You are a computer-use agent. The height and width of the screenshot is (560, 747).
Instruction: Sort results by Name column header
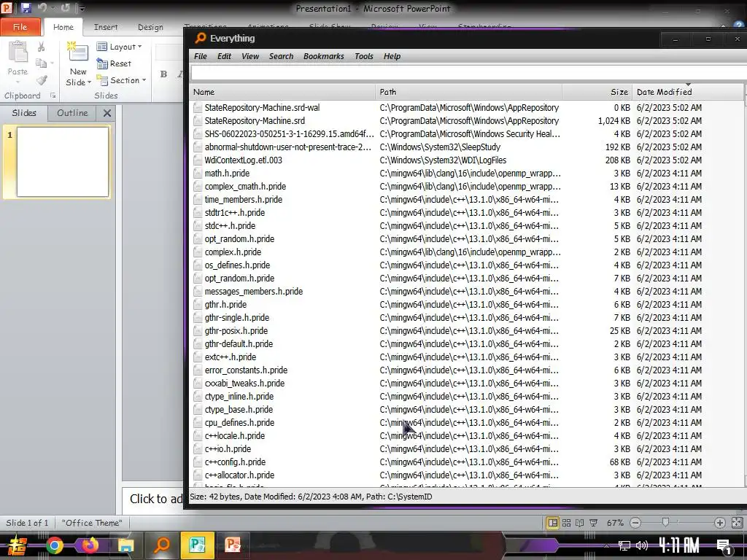(282, 92)
